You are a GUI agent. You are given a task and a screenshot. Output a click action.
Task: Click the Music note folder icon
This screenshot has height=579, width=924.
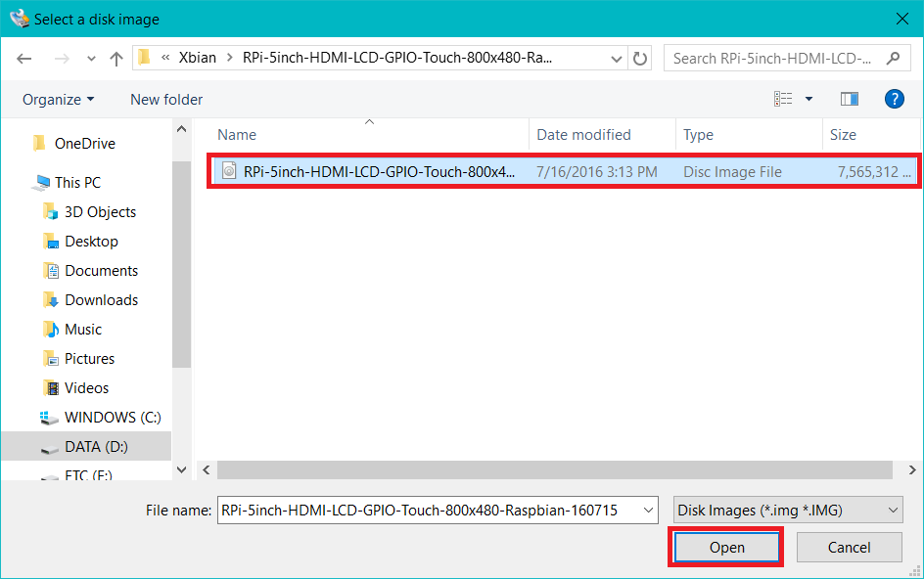(51, 330)
